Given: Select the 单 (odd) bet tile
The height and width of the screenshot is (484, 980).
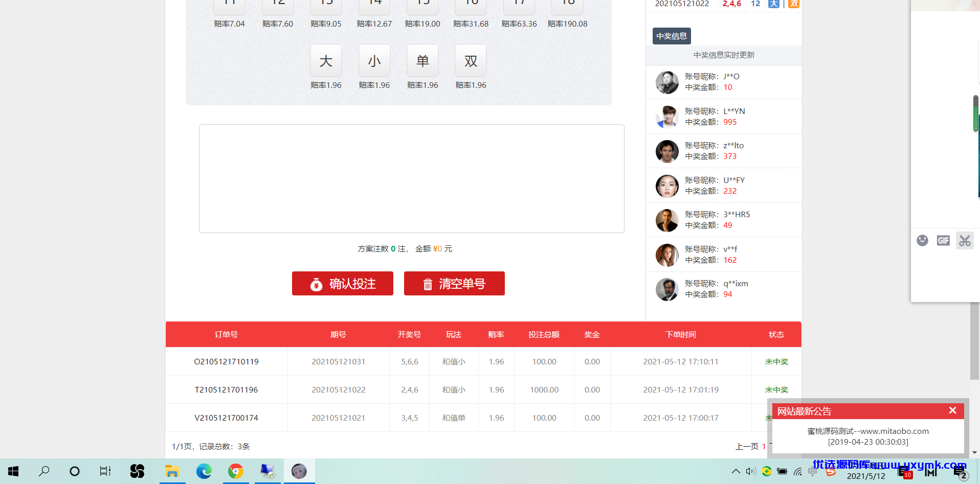Looking at the screenshot, I should coord(422,61).
